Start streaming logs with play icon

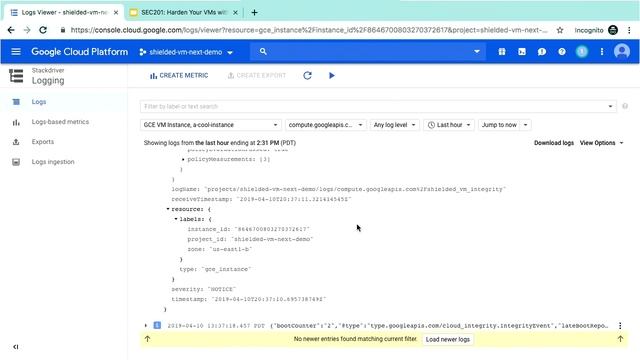pyautogui.click(x=332, y=76)
